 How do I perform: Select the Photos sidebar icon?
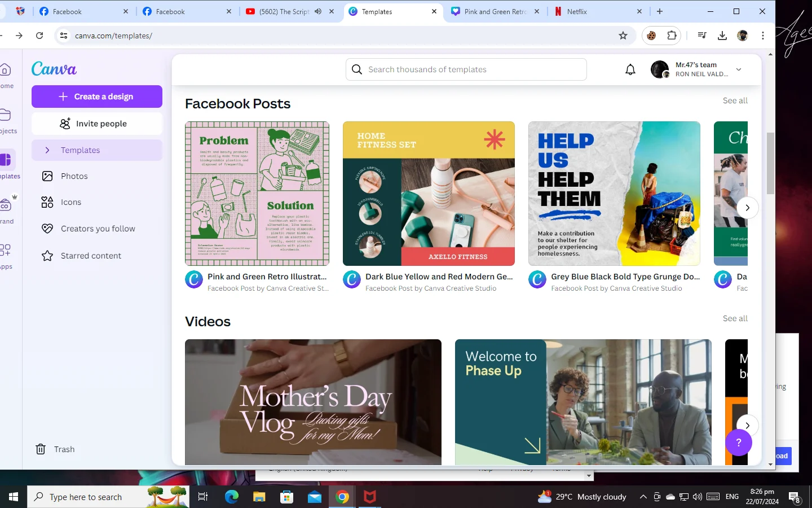coord(47,176)
